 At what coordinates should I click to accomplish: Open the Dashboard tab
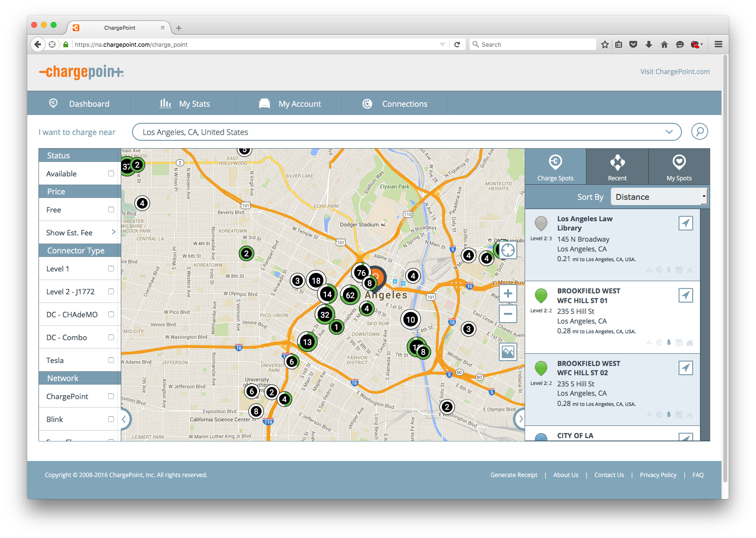point(79,104)
